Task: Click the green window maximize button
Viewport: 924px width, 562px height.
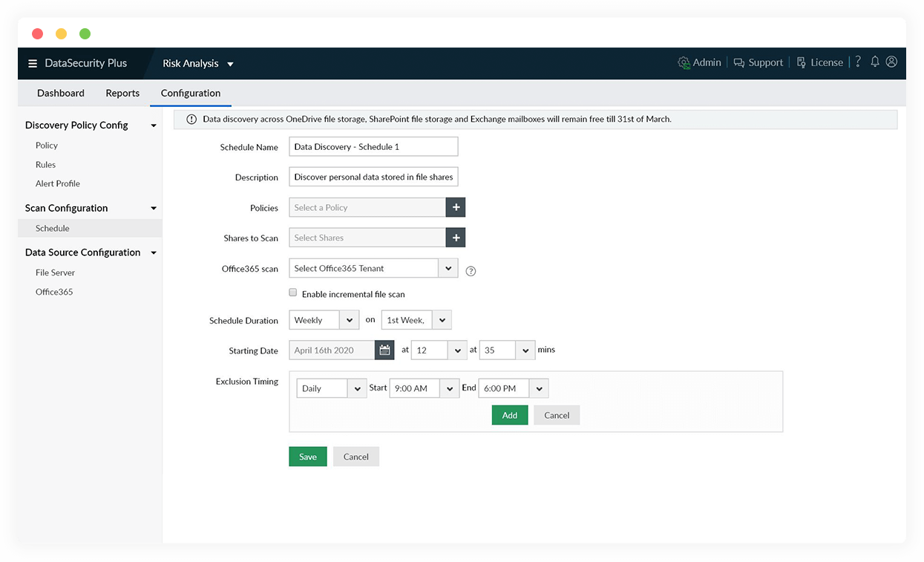Action: [x=85, y=33]
